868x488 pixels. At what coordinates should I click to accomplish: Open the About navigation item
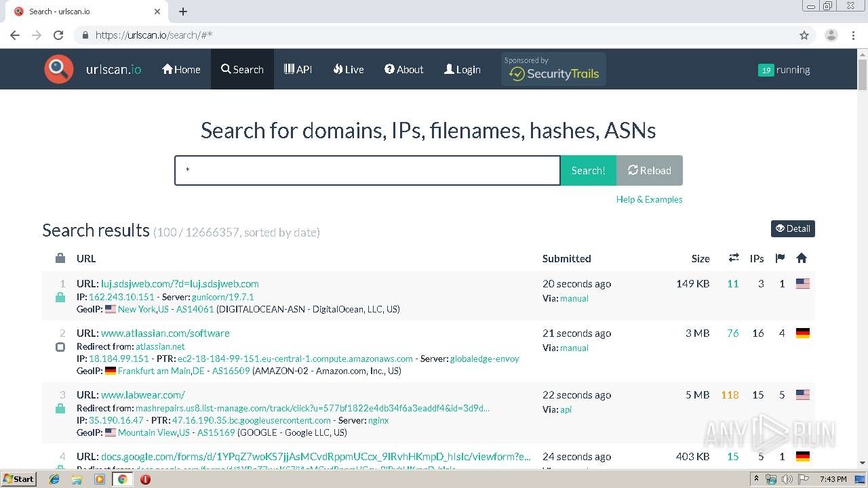click(403, 69)
